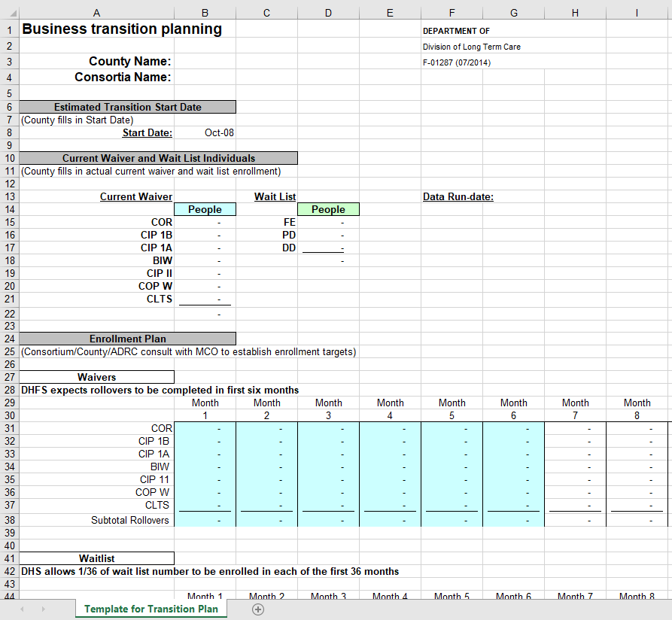Select the Waitlist boxed label cell
Image resolution: width=672 pixels, height=620 pixels.
[x=97, y=558]
